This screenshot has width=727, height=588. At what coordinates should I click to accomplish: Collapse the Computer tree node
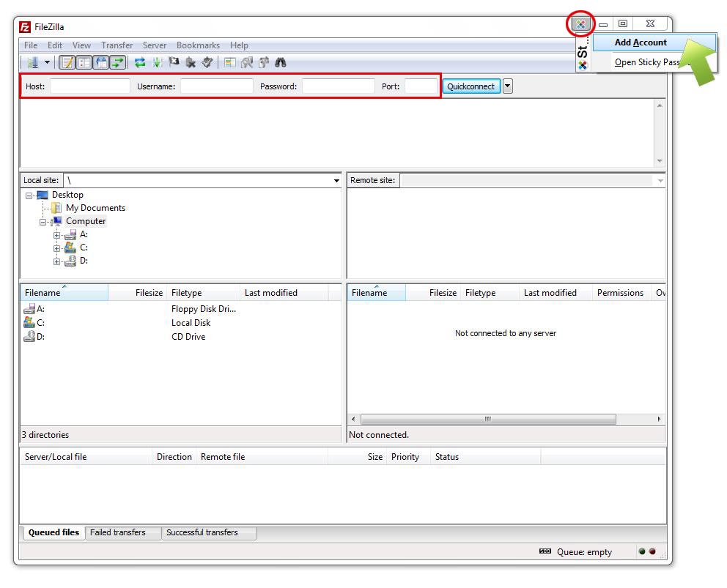click(43, 222)
